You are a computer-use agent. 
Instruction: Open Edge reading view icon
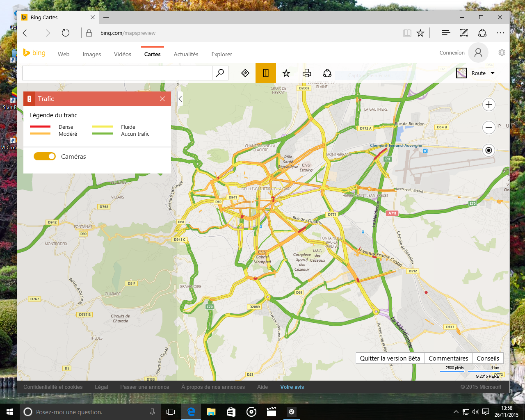(x=407, y=33)
